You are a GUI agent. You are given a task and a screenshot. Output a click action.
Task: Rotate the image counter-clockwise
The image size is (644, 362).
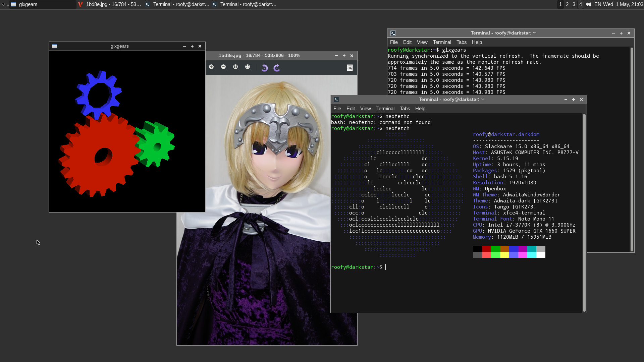[265, 68]
